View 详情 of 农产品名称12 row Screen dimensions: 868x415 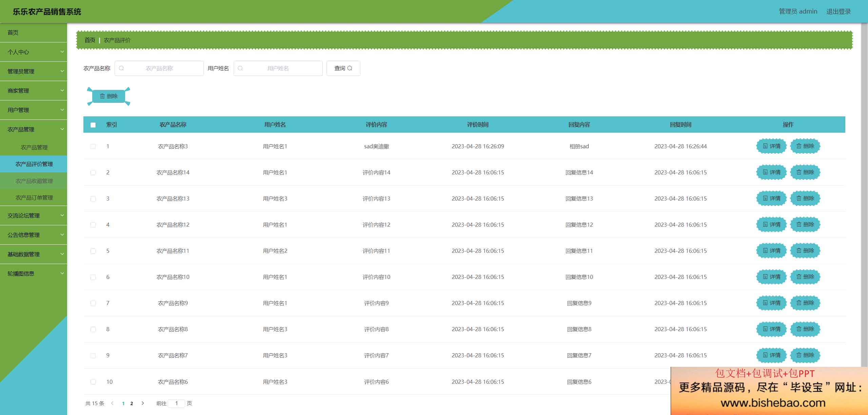tap(771, 225)
